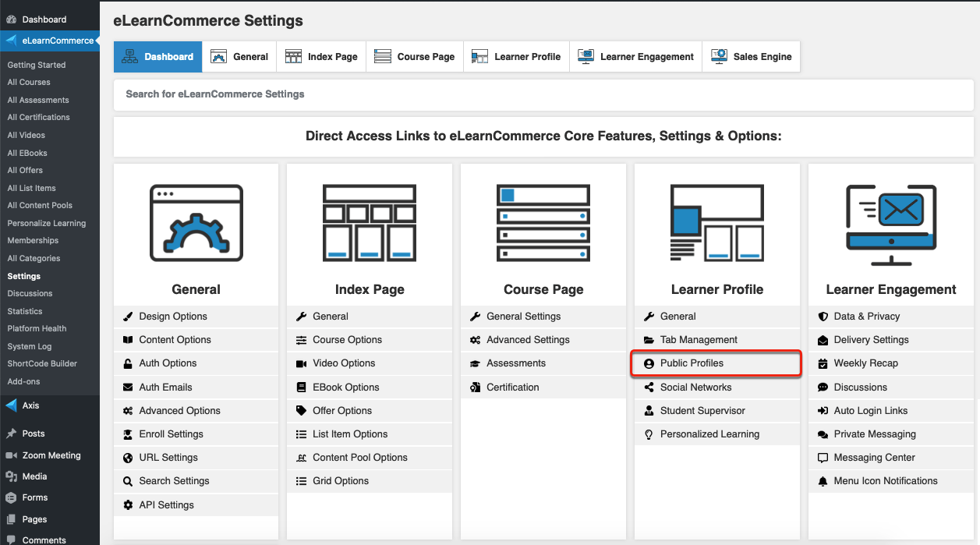Click the brush icon beside Design Options
980x545 pixels.
pyautogui.click(x=128, y=317)
